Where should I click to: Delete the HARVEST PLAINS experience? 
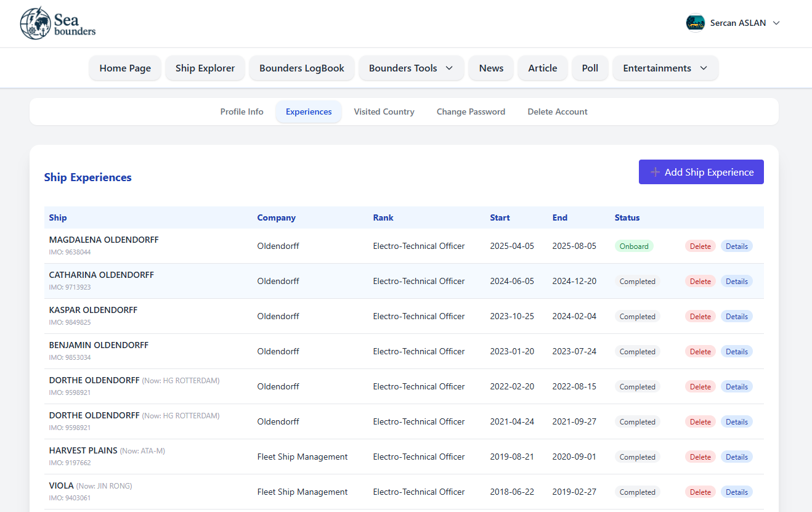tap(700, 457)
